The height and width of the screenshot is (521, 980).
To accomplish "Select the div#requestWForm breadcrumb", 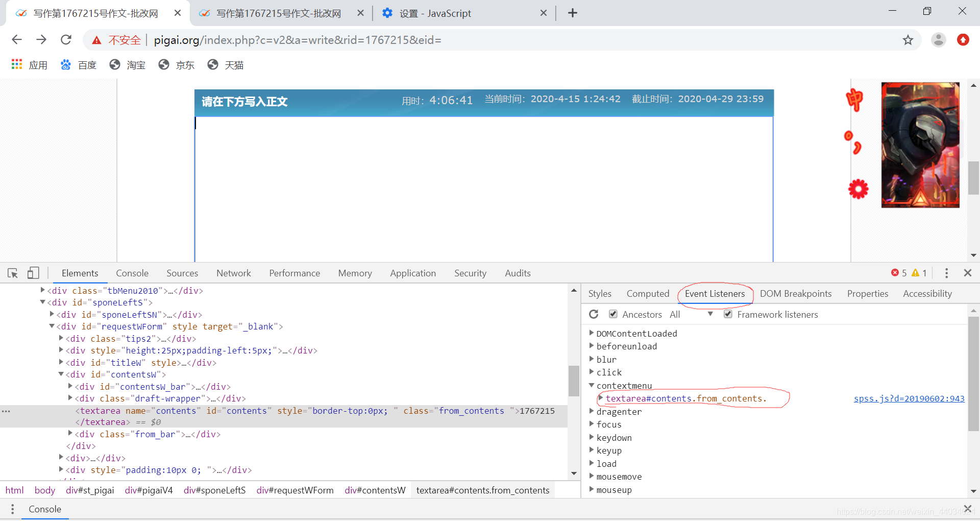I will [295, 490].
